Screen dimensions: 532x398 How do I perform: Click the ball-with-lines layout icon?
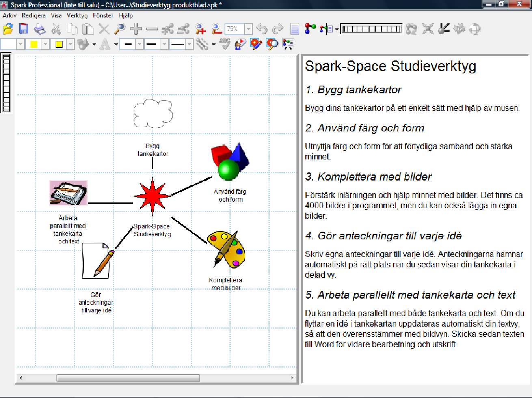[x=443, y=29]
